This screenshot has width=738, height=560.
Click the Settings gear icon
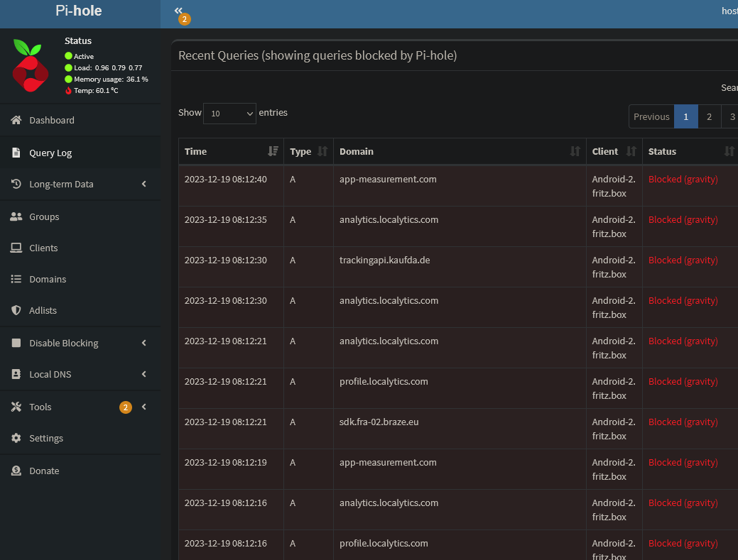click(16, 438)
